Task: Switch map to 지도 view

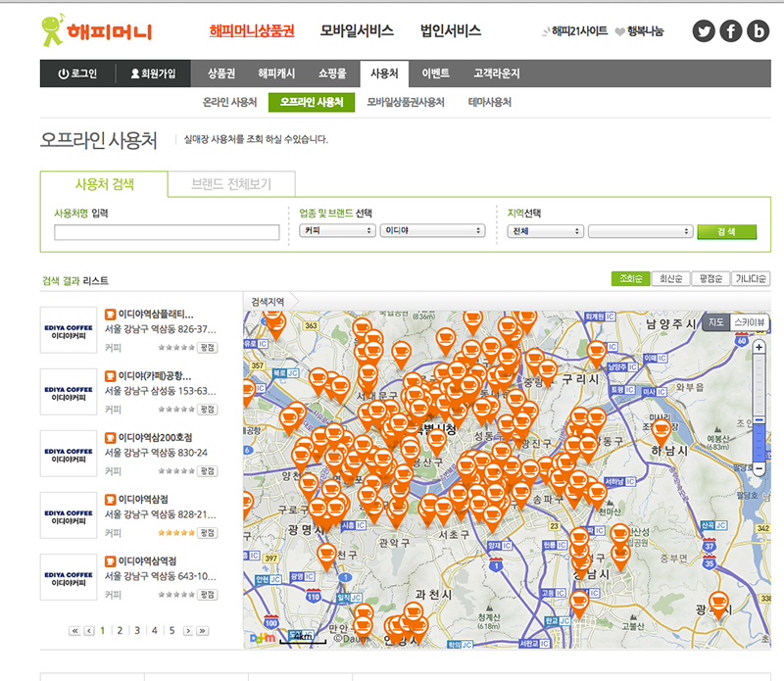Action: (x=716, y=322)
